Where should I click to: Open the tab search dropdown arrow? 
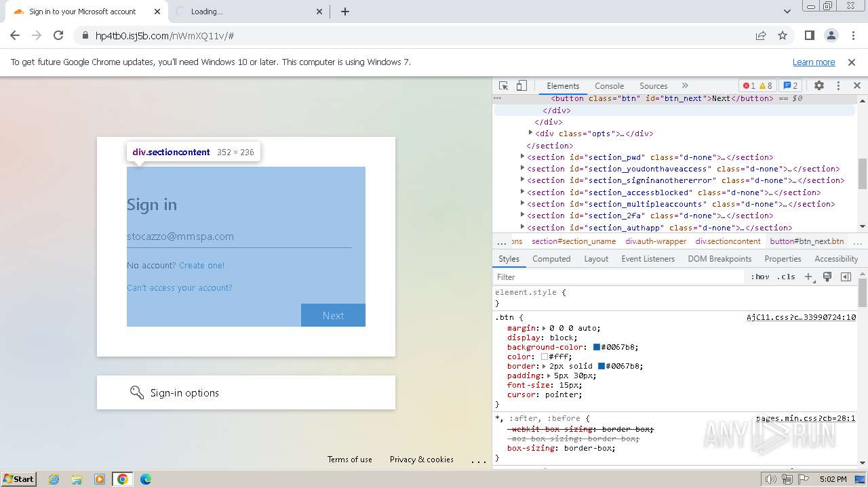click(787, 12)
